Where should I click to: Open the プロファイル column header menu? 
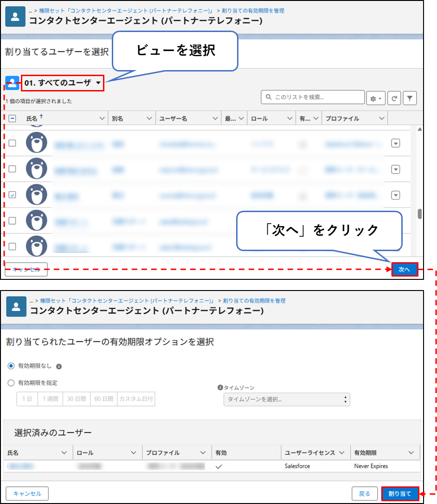[382, 119]
